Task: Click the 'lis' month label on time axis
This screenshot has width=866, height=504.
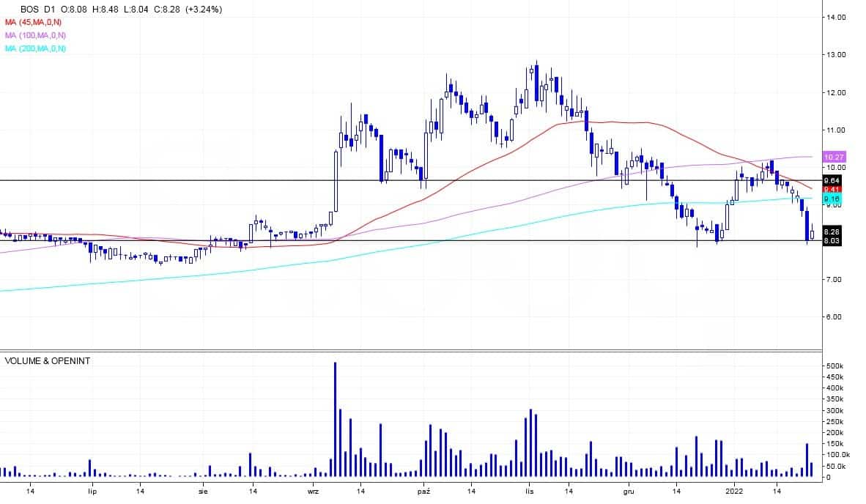Action: point(528,492)
